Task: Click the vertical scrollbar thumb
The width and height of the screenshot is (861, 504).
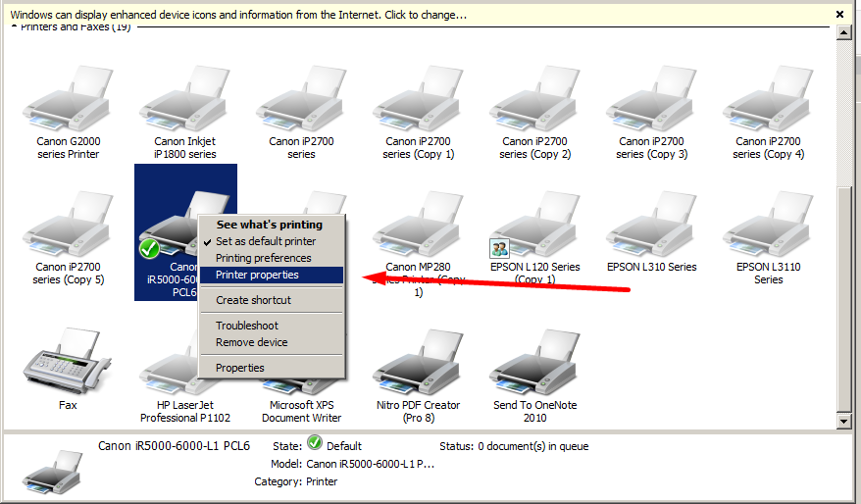Action: click(844, 299)
